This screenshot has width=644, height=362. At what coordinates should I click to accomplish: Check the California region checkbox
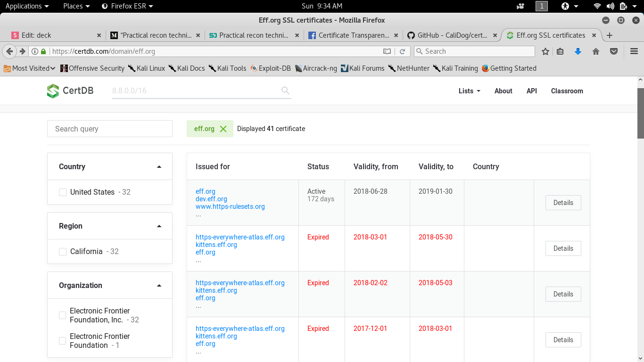click(63, 252)
